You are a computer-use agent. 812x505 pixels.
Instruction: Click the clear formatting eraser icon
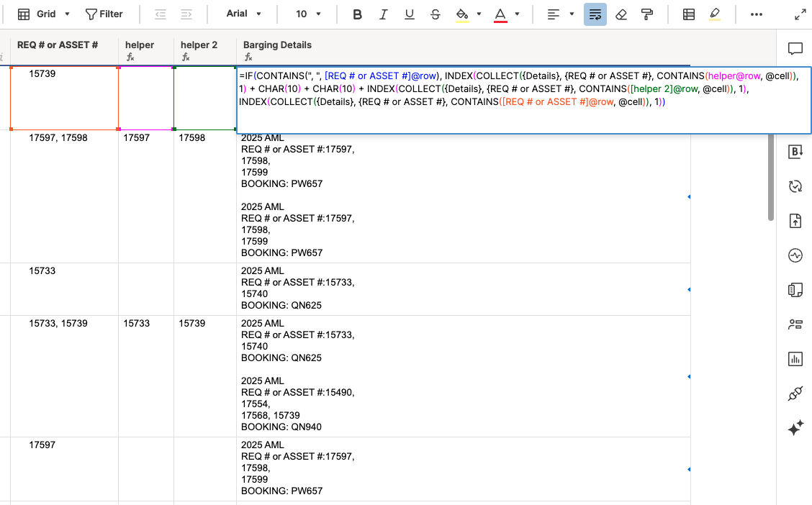coord(621,14)
